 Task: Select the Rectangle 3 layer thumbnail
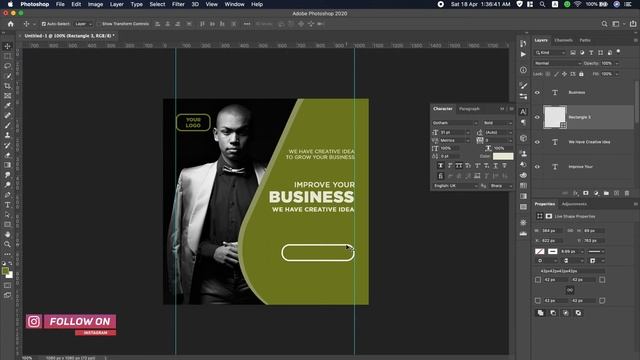pos(555,117)
